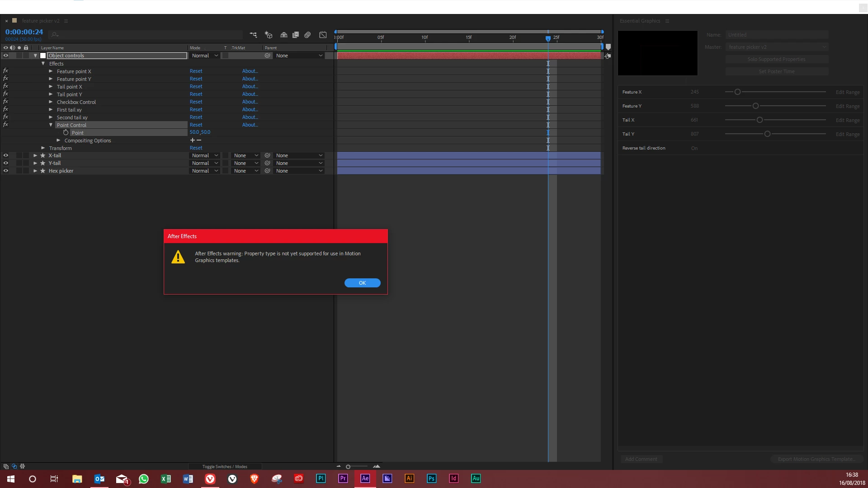Click OK in the warning dialog
This screenshot has height=488, width=868.
[362, 283]
